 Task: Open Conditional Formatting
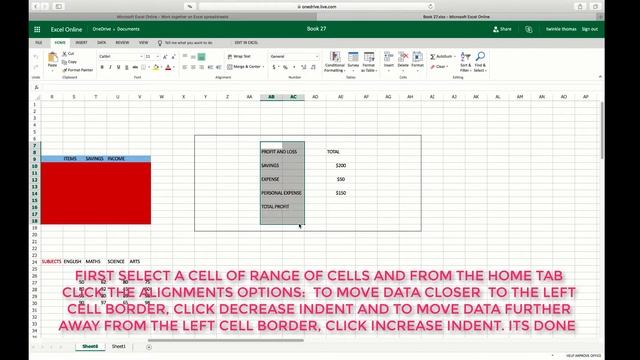(335, 62)
